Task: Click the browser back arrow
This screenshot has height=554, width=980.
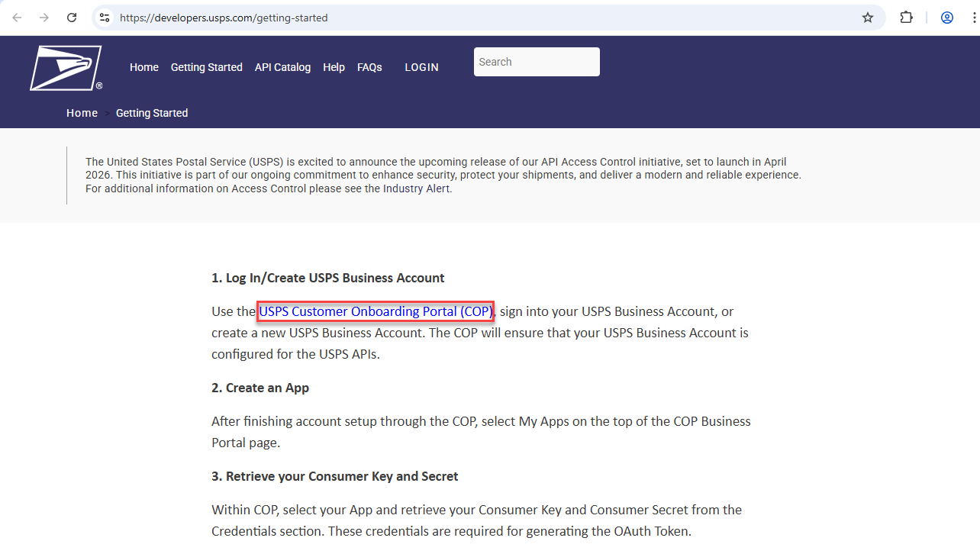Action: (x=17, y=17)
